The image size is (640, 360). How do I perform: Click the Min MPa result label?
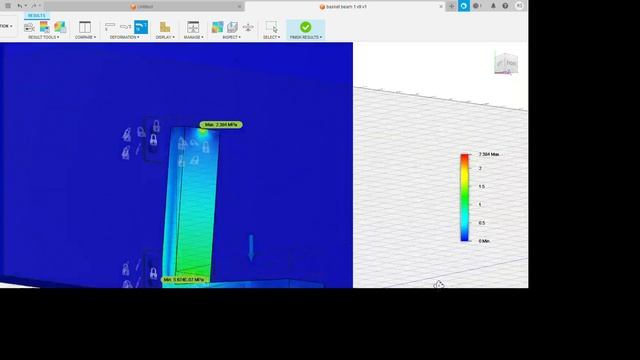(x=184, y=280)
